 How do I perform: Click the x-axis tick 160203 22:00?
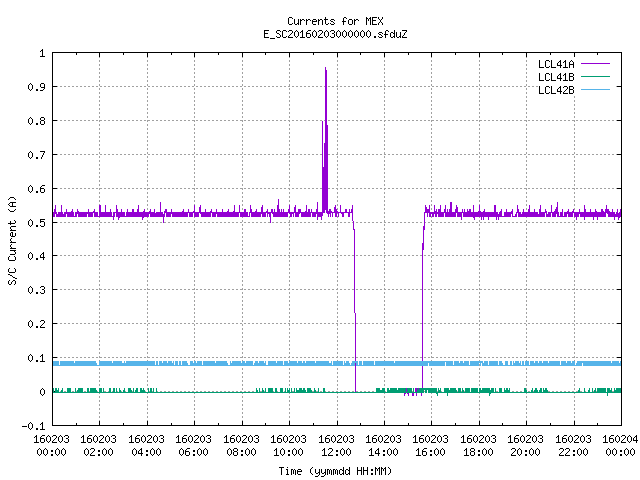point(573,445)
